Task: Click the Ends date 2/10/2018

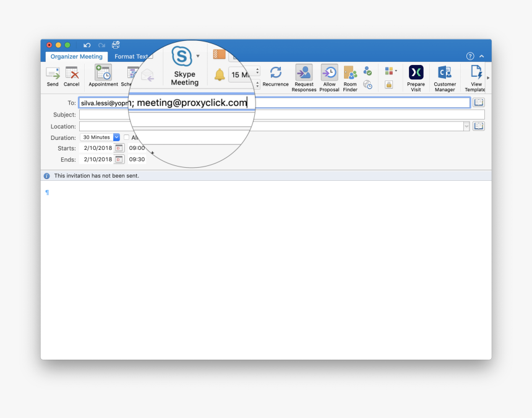Action: point(98,159)
